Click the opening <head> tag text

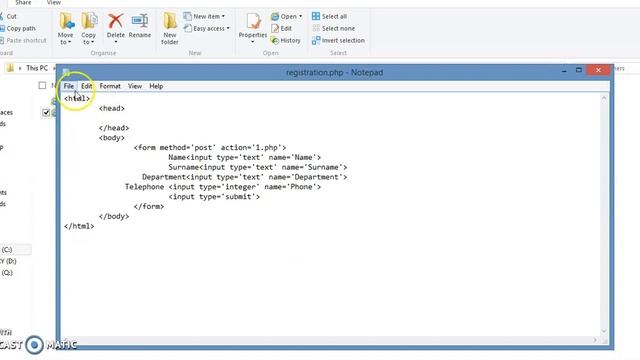(111, 108)
